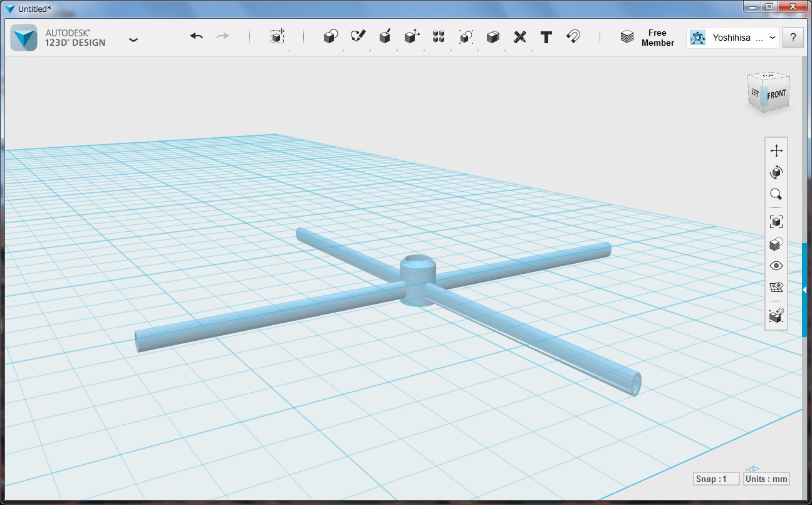Open Help with the question mark button
This screenshot has height=505, width=812.
tap(793, 38)
